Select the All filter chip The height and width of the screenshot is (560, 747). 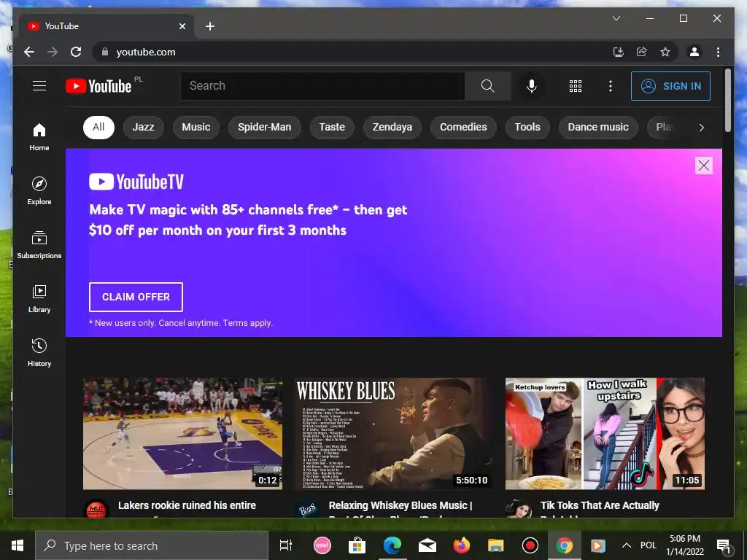(x=98, y=127)
